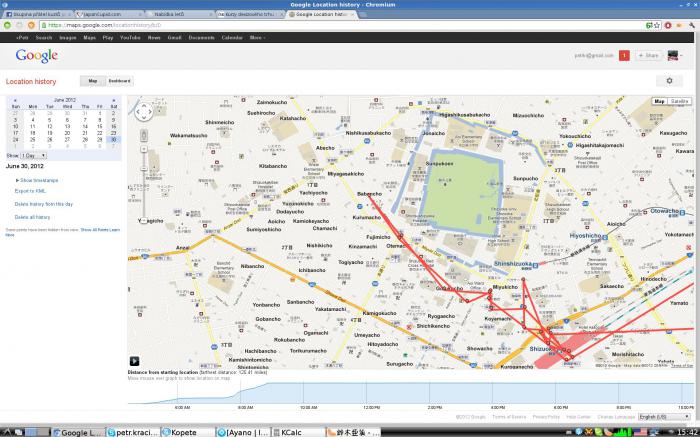Click the Shinshizuoka station label on map
700x437 pixels.
tap(513, 264)
